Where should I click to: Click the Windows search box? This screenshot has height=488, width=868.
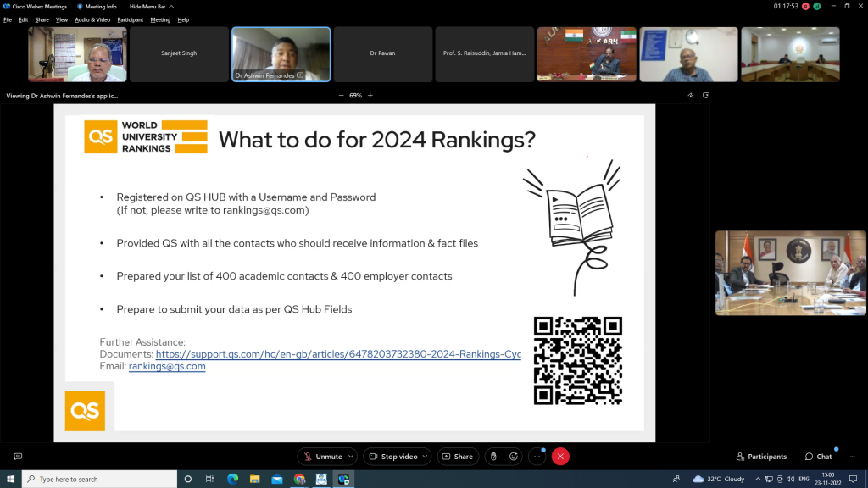[x=100, y=480]
